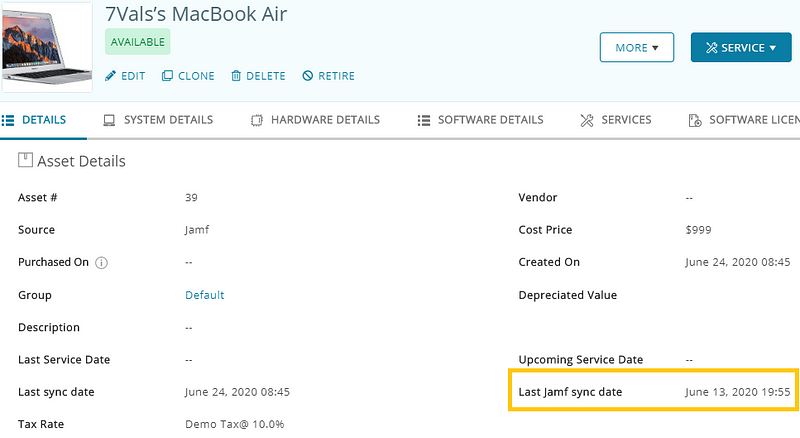Click the chip icon for Hardware Details
This screenshot has height=438, width=800.
256,120
